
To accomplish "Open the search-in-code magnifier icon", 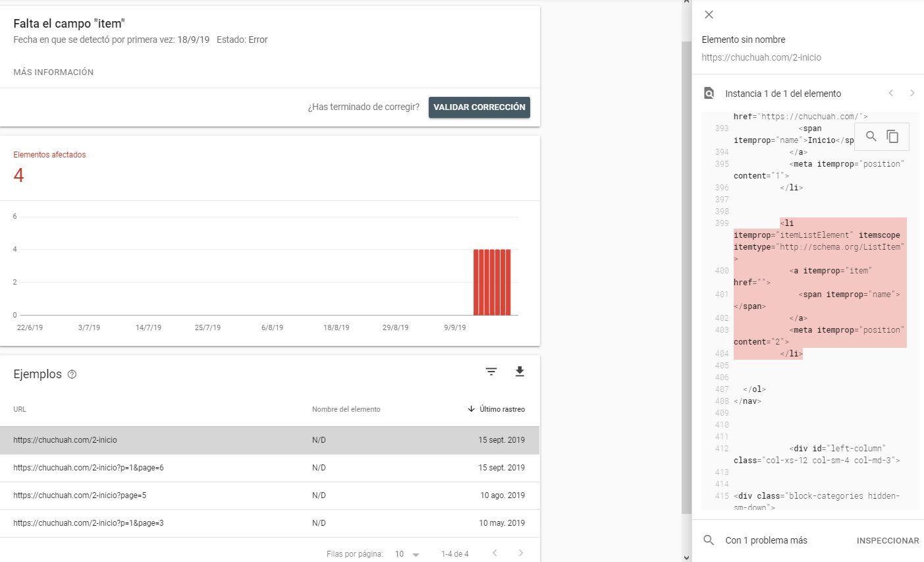I will pos(871,136).
